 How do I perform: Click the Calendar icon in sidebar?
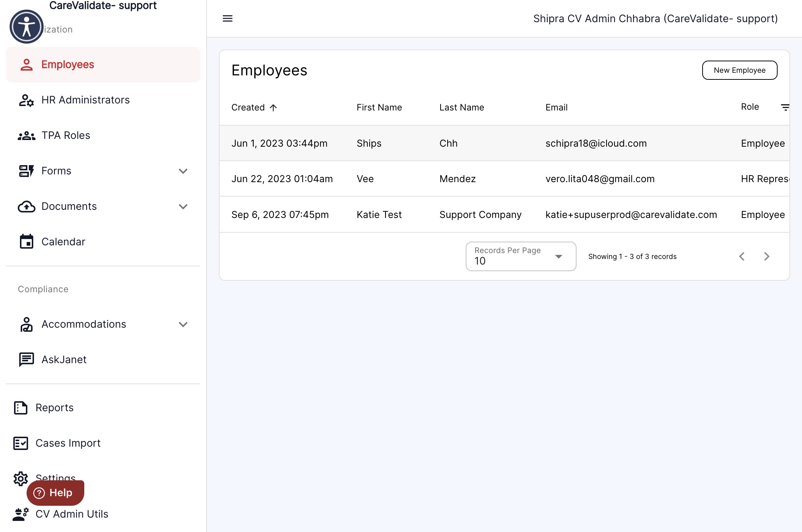coord(27,242)
